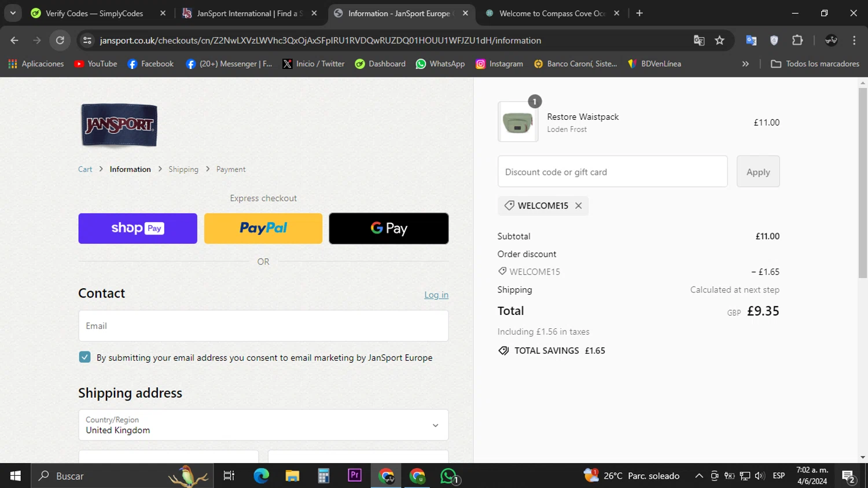Click the browser back arrow
Image resolution: width=868 pixels, height=488 pixels.
point(14,41)
